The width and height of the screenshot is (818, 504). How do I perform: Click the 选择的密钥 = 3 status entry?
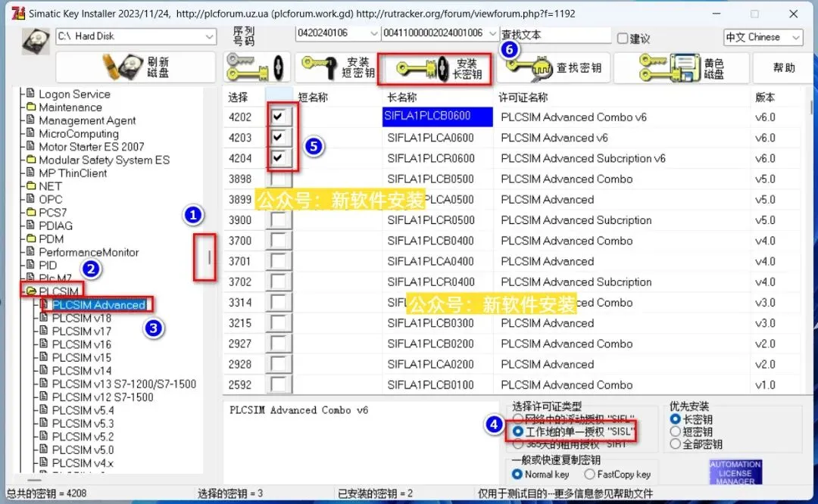[x=230, y=493]
